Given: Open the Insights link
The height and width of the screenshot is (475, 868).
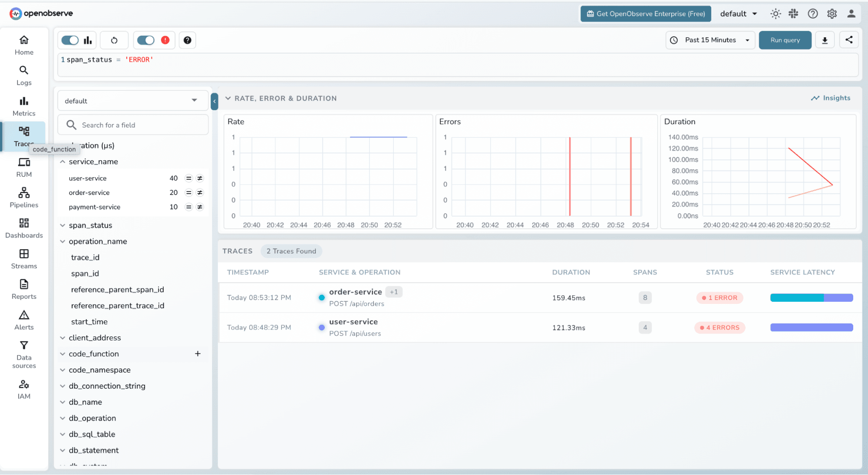Looking at the screenshot, I should (830, 98).
